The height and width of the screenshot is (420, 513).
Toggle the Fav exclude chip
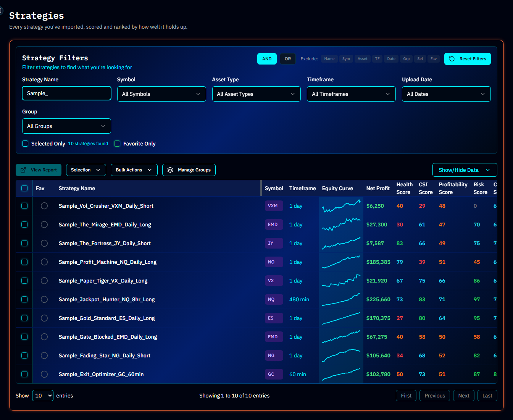[434, 59]
